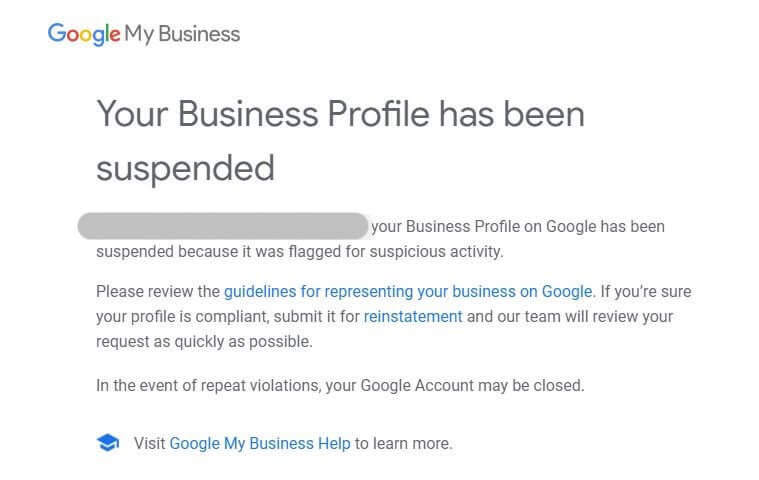Click the graduation cap help icon
Viewport: 759px width, 480px height.
[107, 442]
